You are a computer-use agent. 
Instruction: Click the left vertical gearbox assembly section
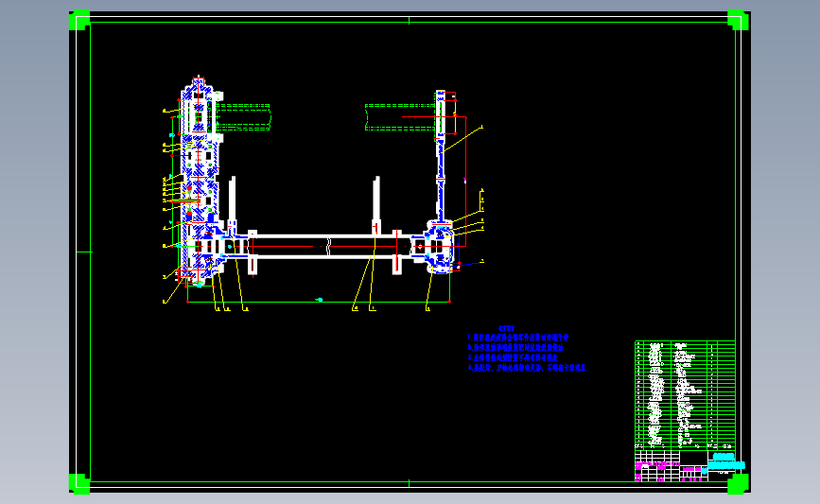pos(200,181)
